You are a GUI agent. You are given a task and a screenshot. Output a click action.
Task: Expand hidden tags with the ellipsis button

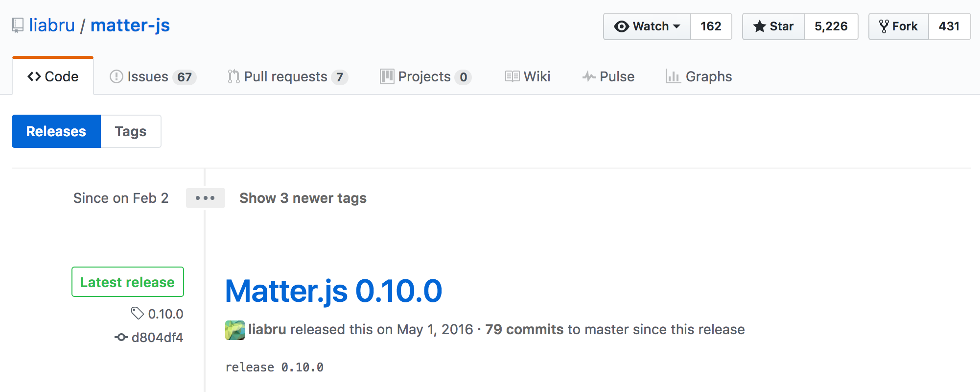(x=205, y=198)
